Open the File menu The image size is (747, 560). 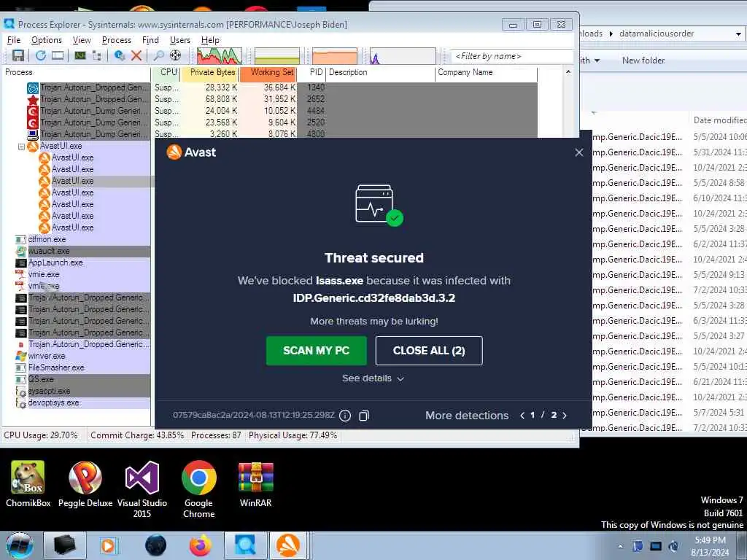[x=14, y=40]
